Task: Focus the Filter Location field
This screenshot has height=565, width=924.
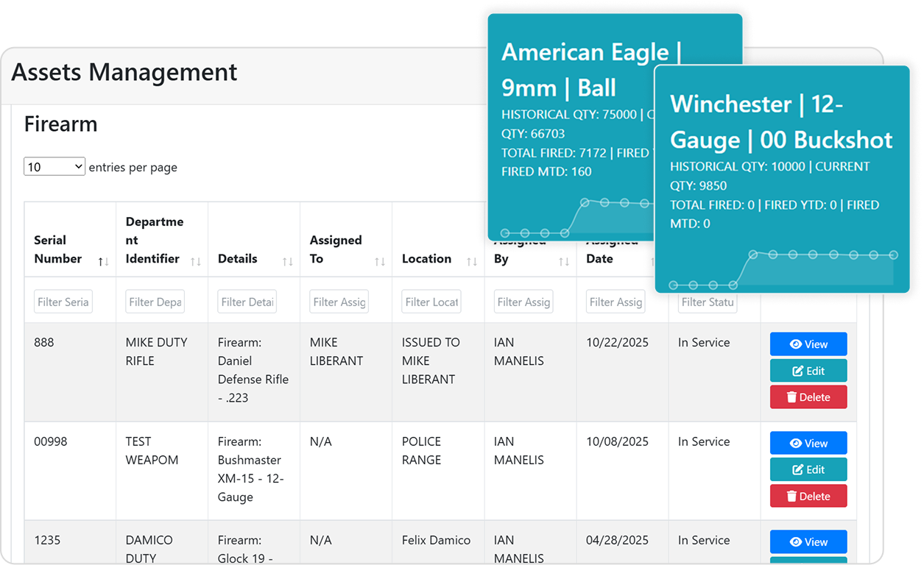Action: pyautogui.click(x=431, y=302)
